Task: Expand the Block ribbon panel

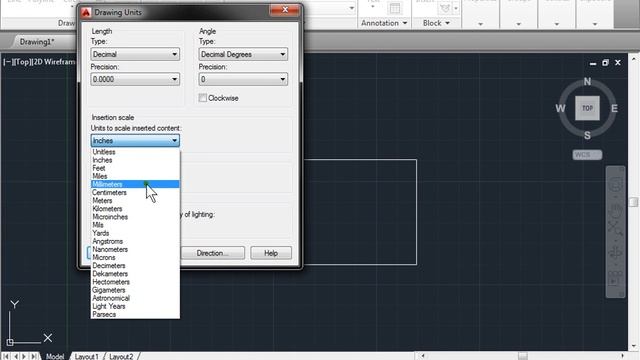Action: 436,23
